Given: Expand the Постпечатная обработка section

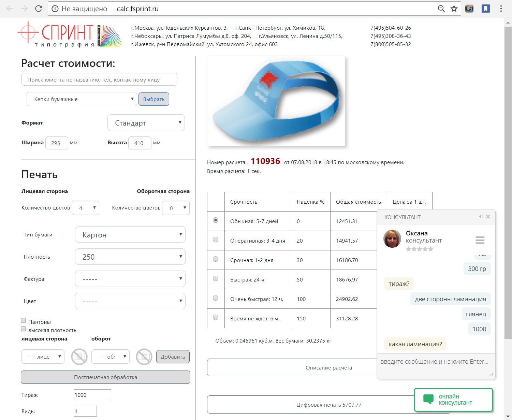Looking at the screenshot, I should (105, 377).
